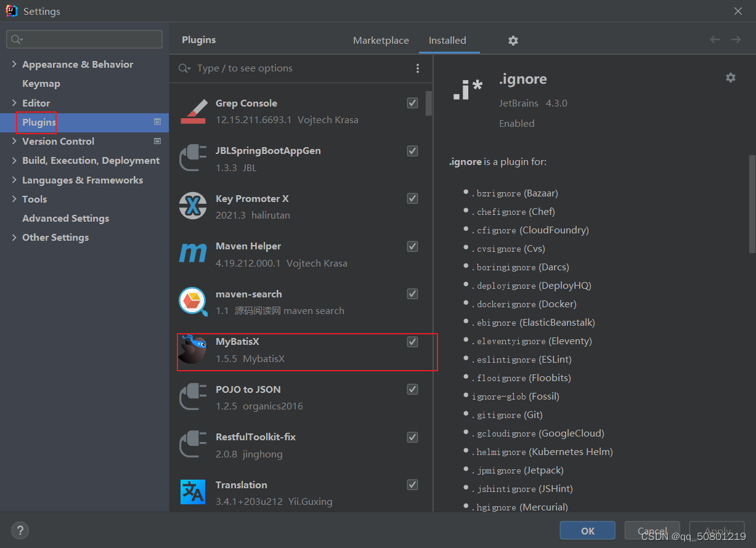Expand the Tools settings node

point(14,199)
